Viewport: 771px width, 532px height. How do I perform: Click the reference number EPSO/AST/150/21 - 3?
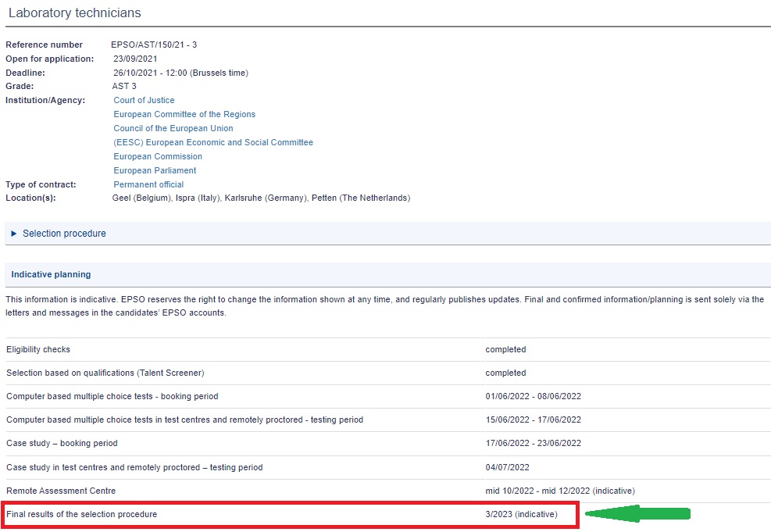[154, 45]
